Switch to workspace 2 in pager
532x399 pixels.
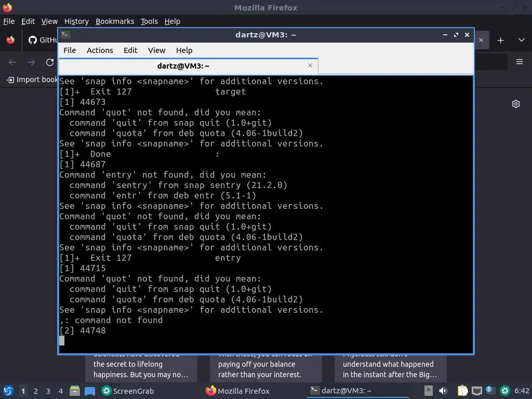[x=36, y=391]
